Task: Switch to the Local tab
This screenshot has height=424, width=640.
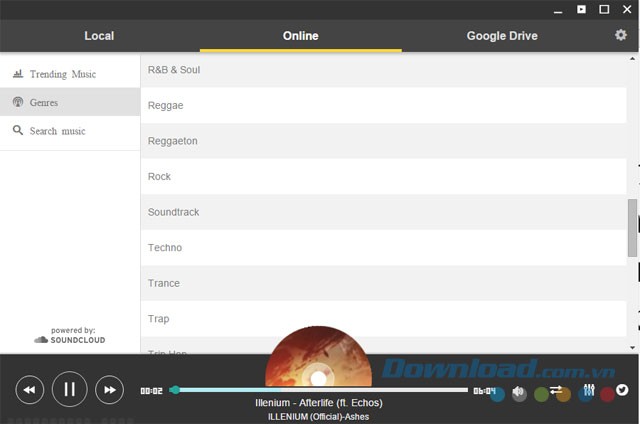Action: pos(99,36)
